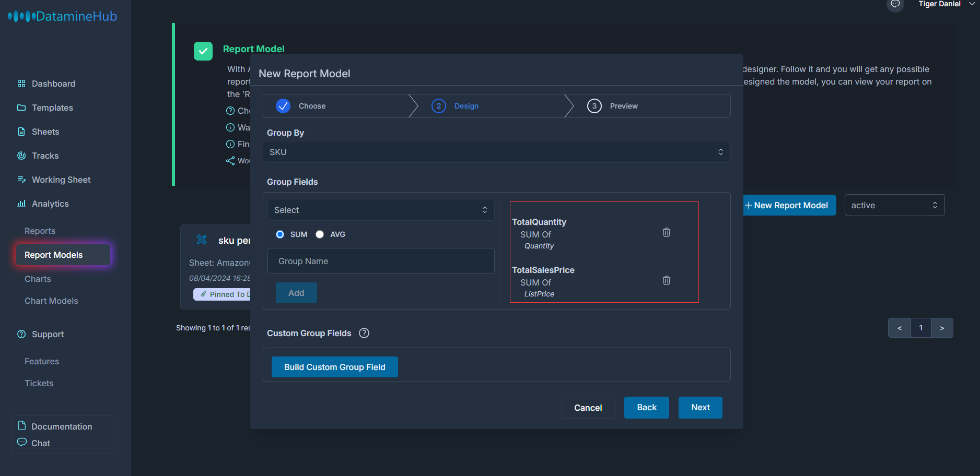This screenshot has height=476, width=980.
Task: Click the Analytics menu item
Action: (x=50, y=204)
